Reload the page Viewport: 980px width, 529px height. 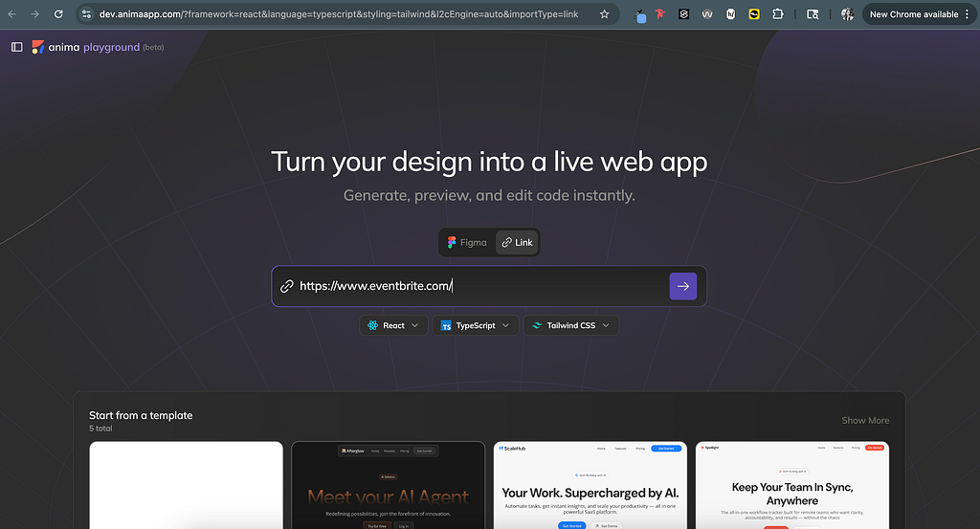(x=58, y=13)
